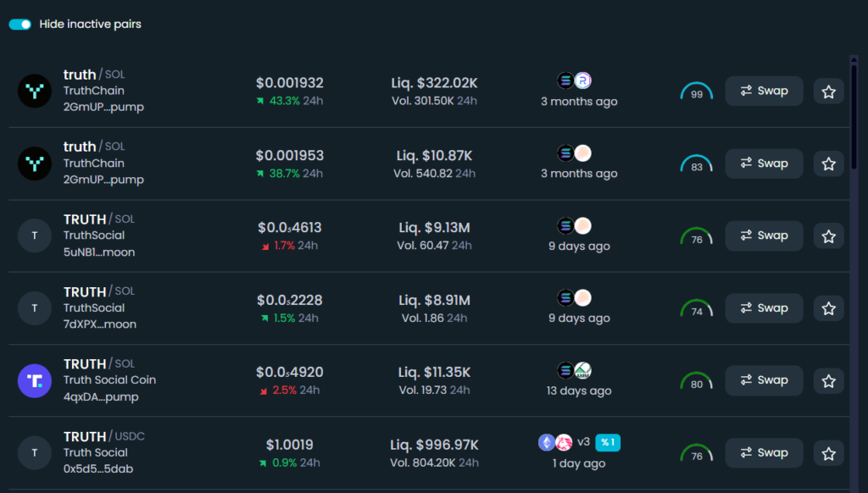Add TRUTH/USDC pair to favorites
Viewport: 868px width, 493px height.
pos(828,453)
